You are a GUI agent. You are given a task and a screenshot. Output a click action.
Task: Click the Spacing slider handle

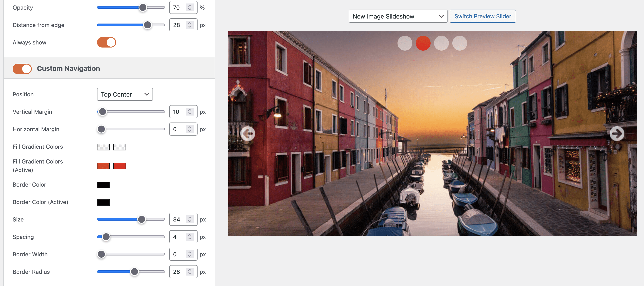(106, 237)
